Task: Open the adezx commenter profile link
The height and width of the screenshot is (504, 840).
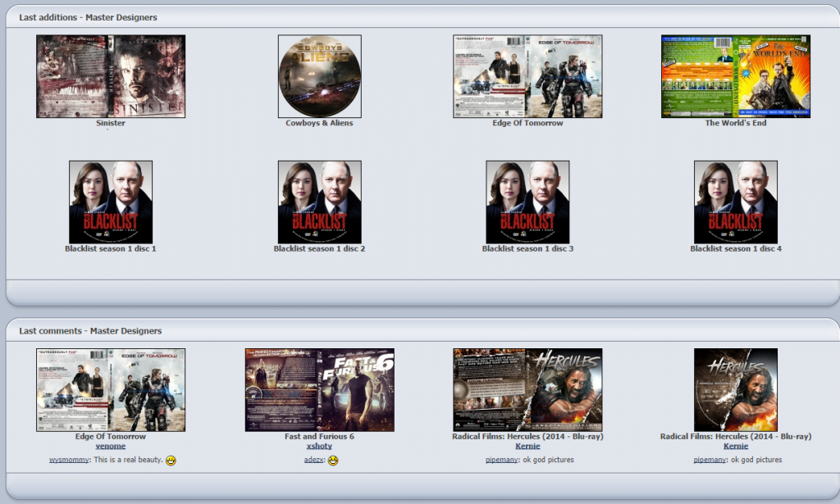Action: coord(313,460)
